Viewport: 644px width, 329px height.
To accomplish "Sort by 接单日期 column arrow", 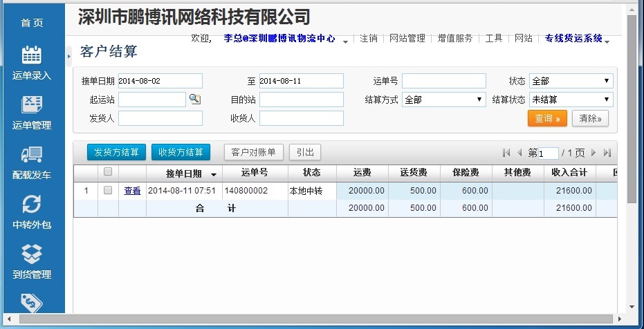I will [x=214, y=175].
